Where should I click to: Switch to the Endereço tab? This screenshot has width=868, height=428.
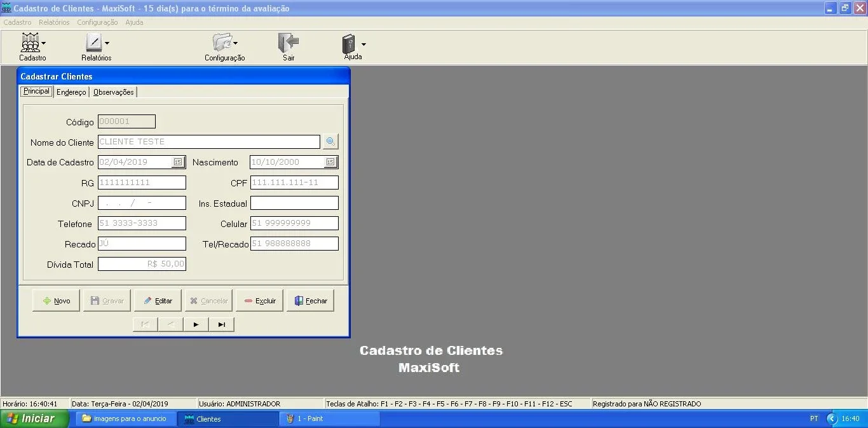(x=71, y=92)
